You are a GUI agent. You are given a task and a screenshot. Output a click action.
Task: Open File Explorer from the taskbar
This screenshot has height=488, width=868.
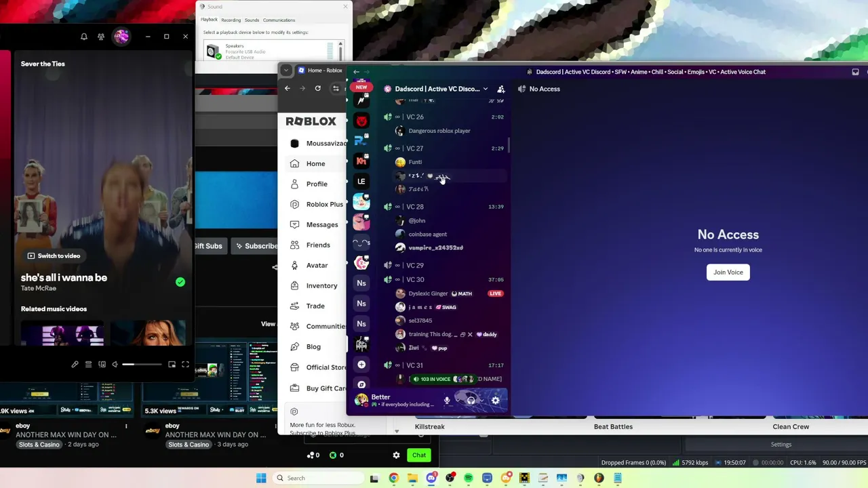(412, 479)
